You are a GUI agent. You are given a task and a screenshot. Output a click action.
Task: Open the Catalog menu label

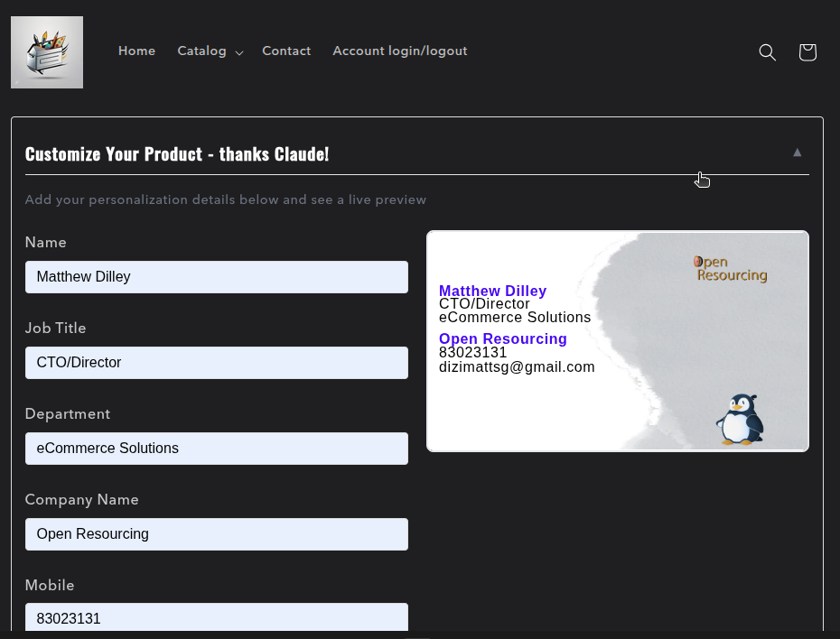201,51
